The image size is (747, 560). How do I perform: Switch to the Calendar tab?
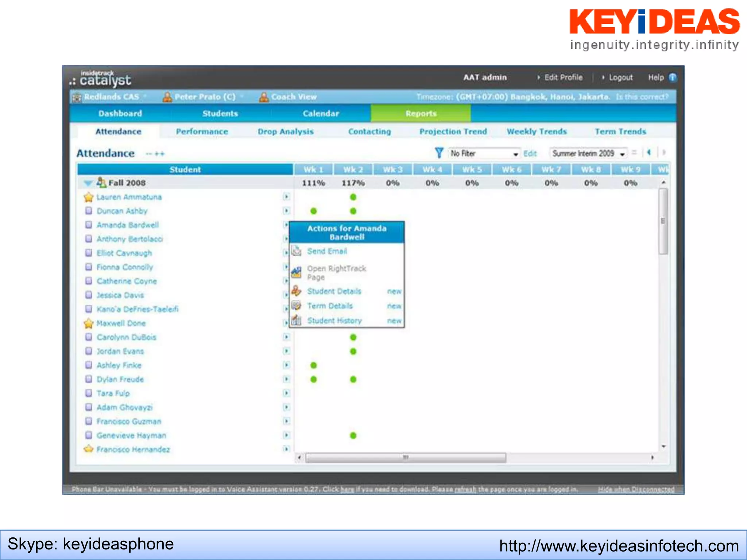(321, 113)
